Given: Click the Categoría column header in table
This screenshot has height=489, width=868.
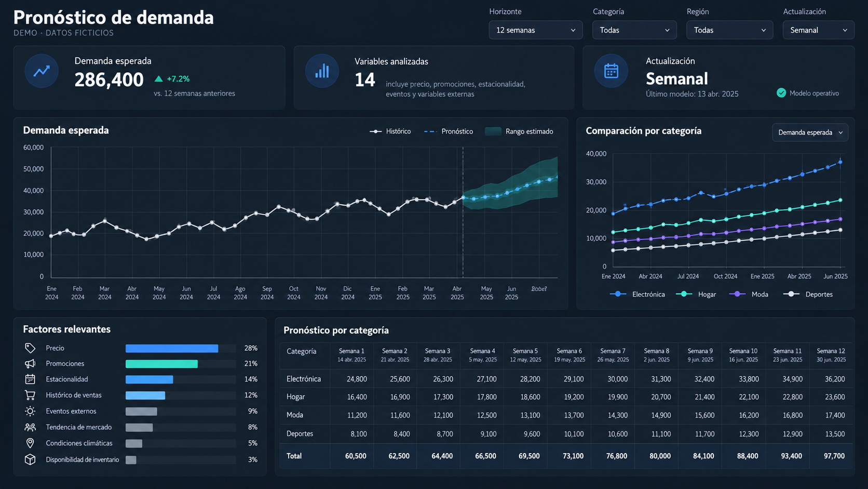Looking at the screenshot, I should [x=301, y=351].
